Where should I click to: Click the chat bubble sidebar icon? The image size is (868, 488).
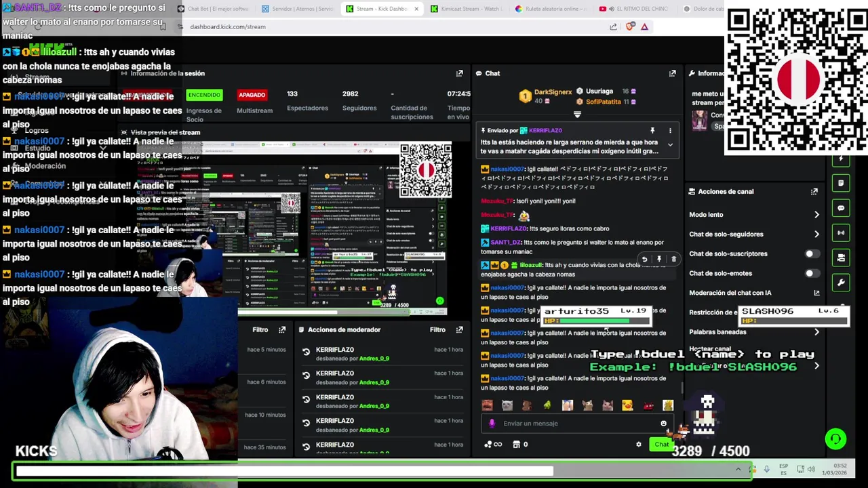coord(841,208)
